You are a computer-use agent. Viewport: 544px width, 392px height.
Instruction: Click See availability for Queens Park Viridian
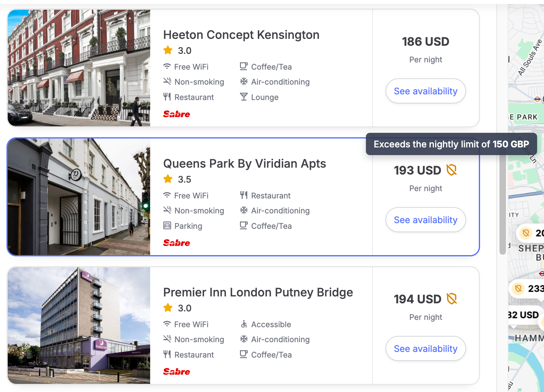425,220
